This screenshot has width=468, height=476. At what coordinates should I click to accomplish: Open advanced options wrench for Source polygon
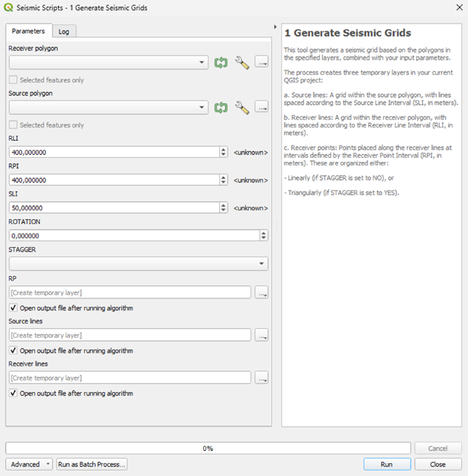click(242, 108)
